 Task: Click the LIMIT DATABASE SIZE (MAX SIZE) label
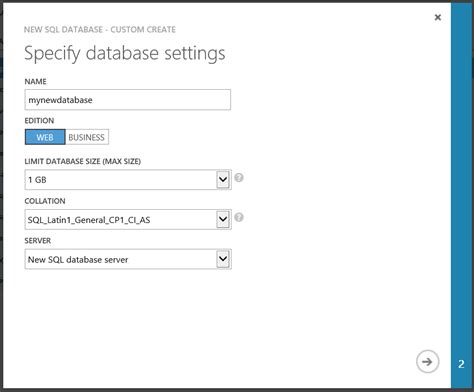coord(83,161)
